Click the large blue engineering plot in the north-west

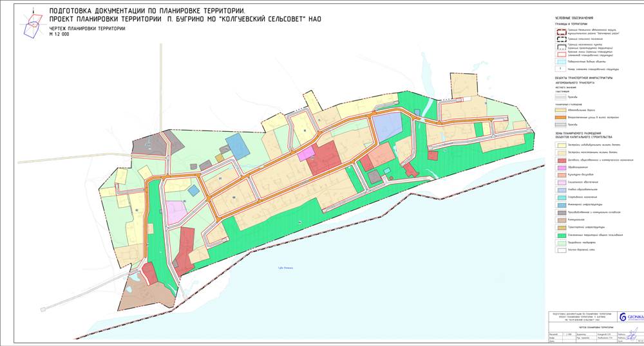coord(238,146)
